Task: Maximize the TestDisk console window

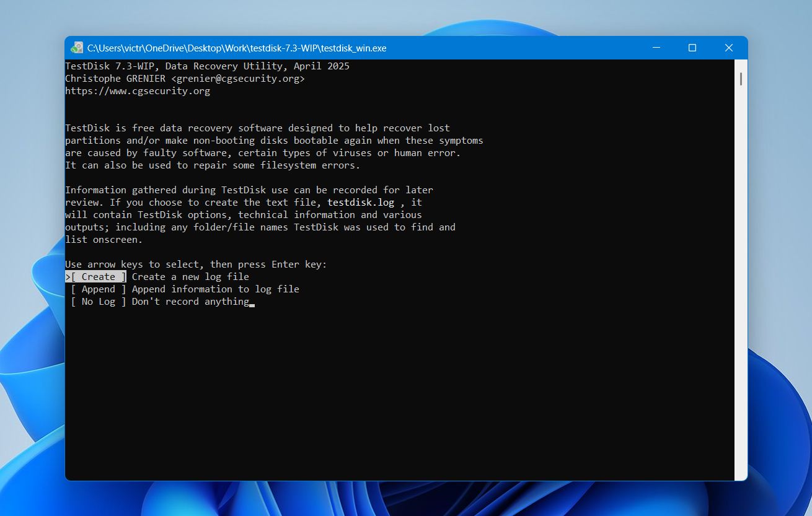Action: click(x=692, y=47)
